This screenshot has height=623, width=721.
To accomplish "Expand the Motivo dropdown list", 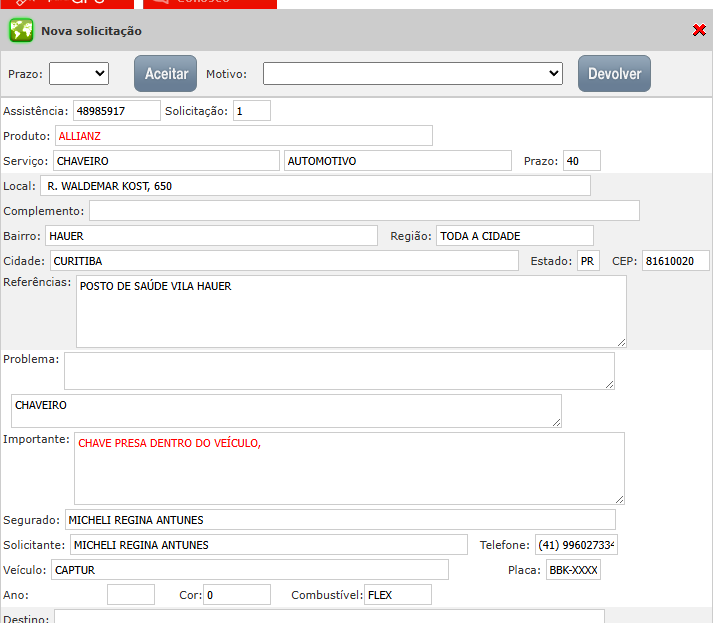I will tap(413, 73).
